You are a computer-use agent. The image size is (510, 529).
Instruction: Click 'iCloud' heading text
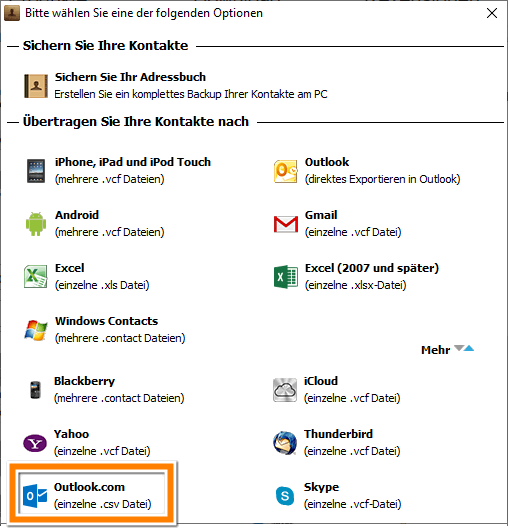point(321,381)
